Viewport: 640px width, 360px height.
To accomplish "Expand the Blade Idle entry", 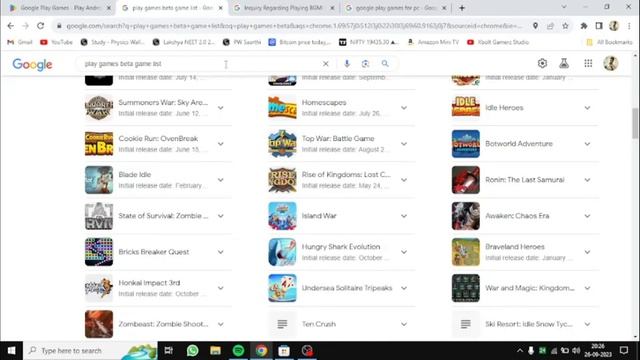I will 220,180.
